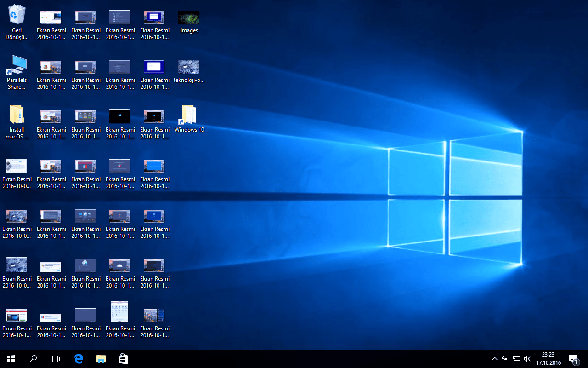Open Action Center notifications icon

click(x=573, y=359)
